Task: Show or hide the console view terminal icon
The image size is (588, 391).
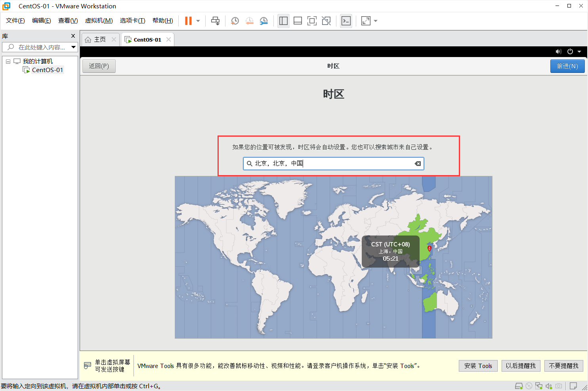Action: point(346,21)
